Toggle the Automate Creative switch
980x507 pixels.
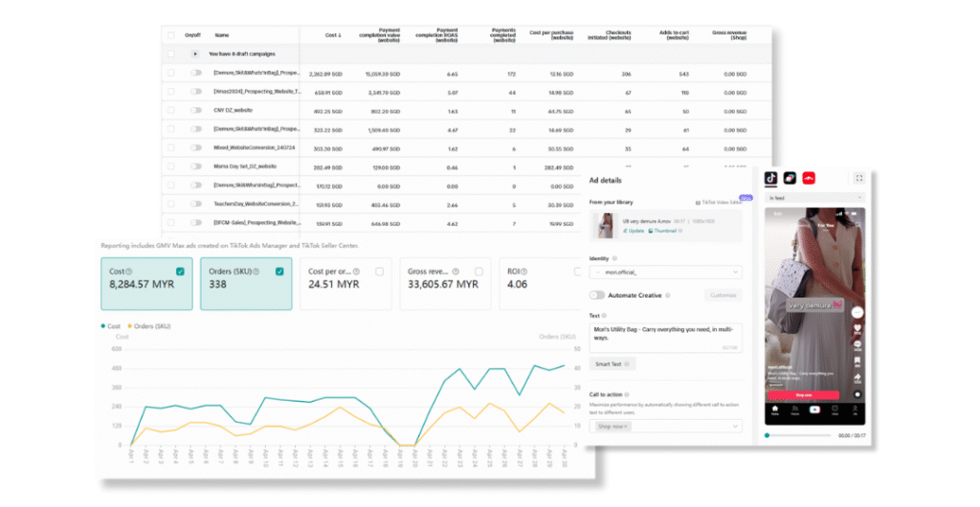tap(597, 296)
